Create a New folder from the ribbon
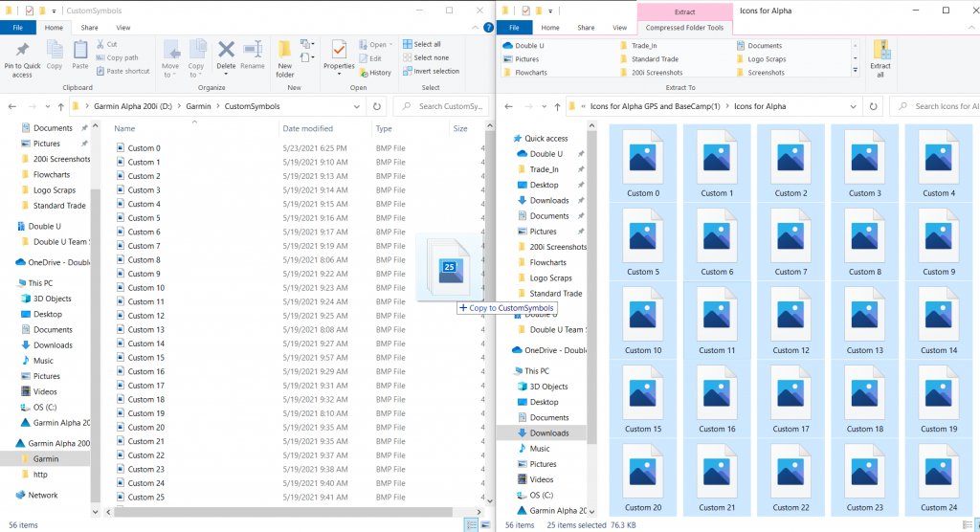The image size is (980, 532). tap(285, 56)
